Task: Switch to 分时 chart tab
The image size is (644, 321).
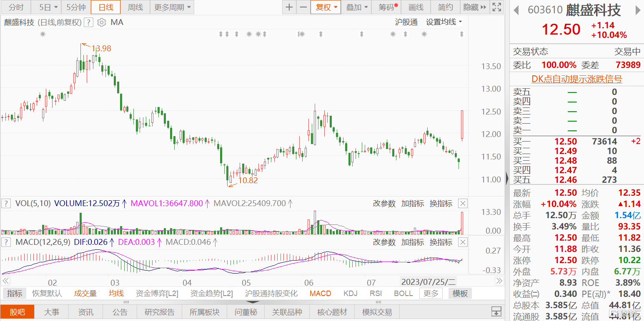Action: click(16, 7)
